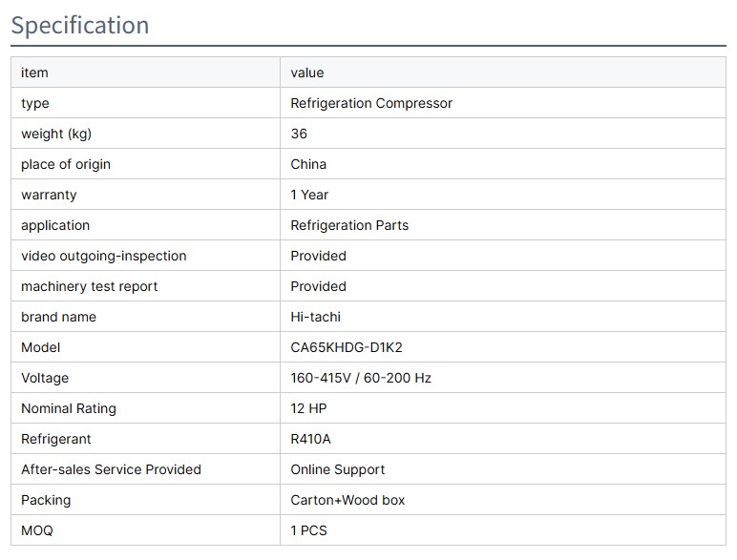Select the R410A refrigerant value
The image size is (737, 560).
[311, 439]
